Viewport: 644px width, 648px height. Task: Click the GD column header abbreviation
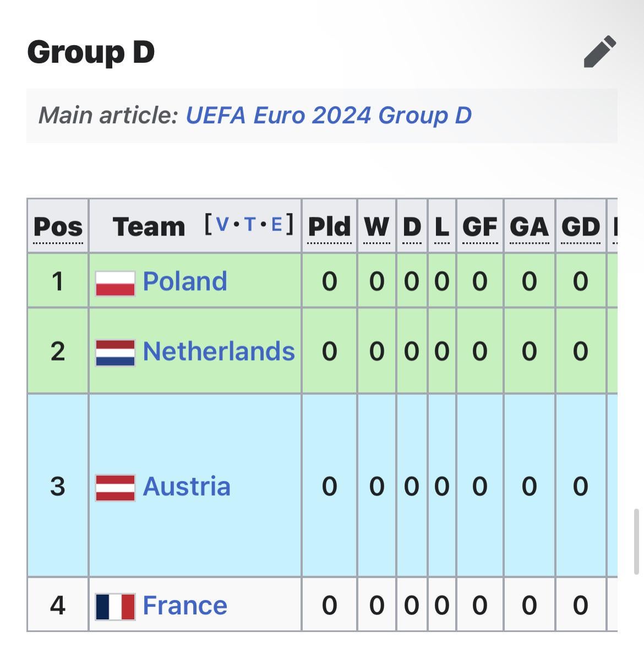coord(581,227)
